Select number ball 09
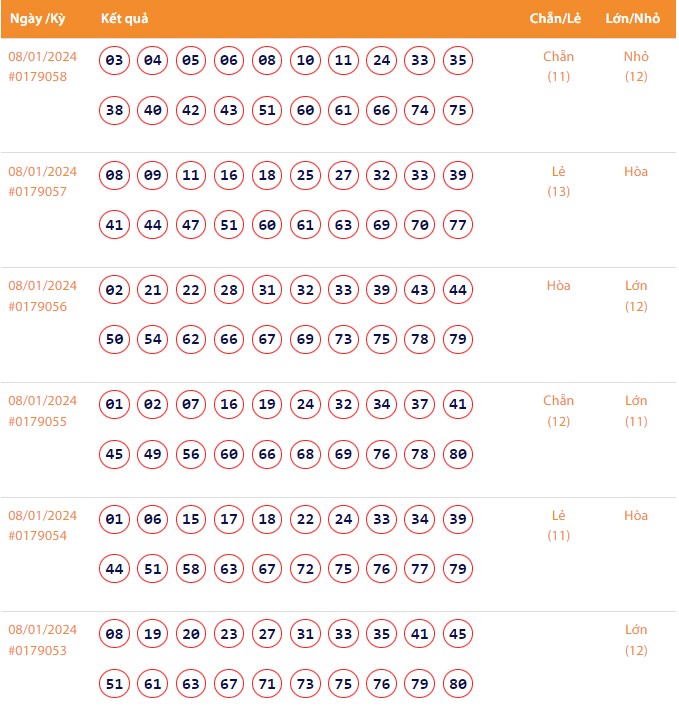The image size is (679, 716). (153, 176)
